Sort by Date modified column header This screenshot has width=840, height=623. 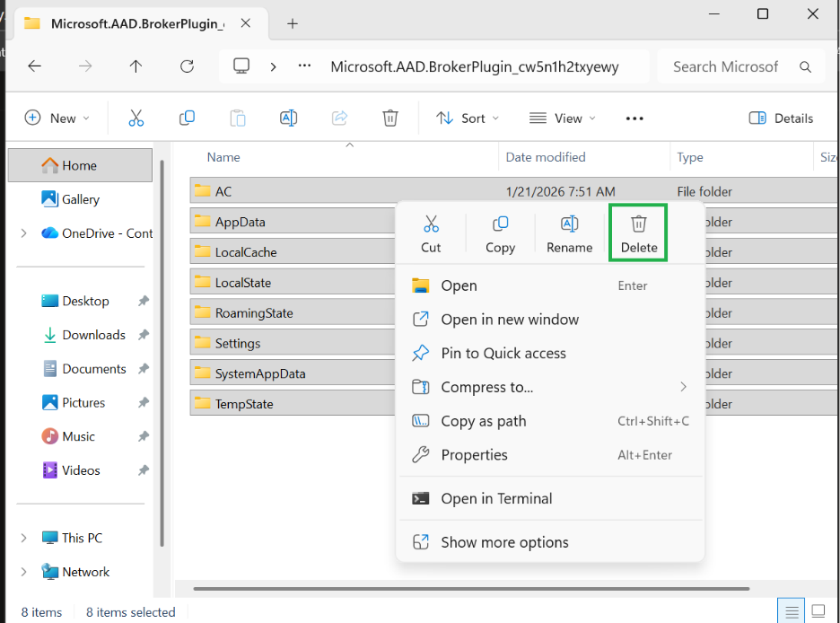click(584, 157)
